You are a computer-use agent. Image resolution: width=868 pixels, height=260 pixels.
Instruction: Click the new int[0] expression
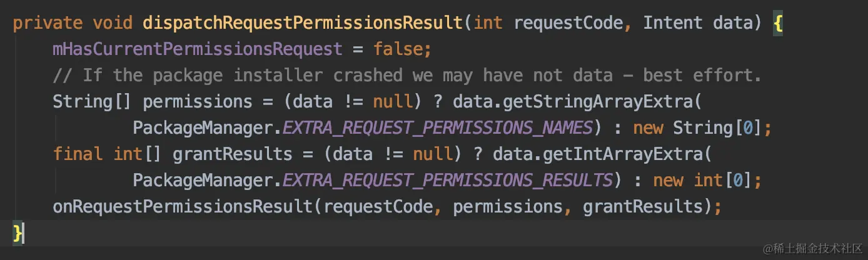pyautogui.click(x=702, y=181)
